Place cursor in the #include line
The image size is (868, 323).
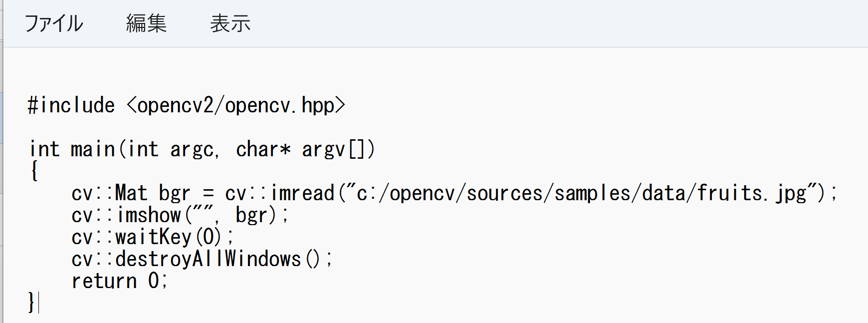pos(187,105)
